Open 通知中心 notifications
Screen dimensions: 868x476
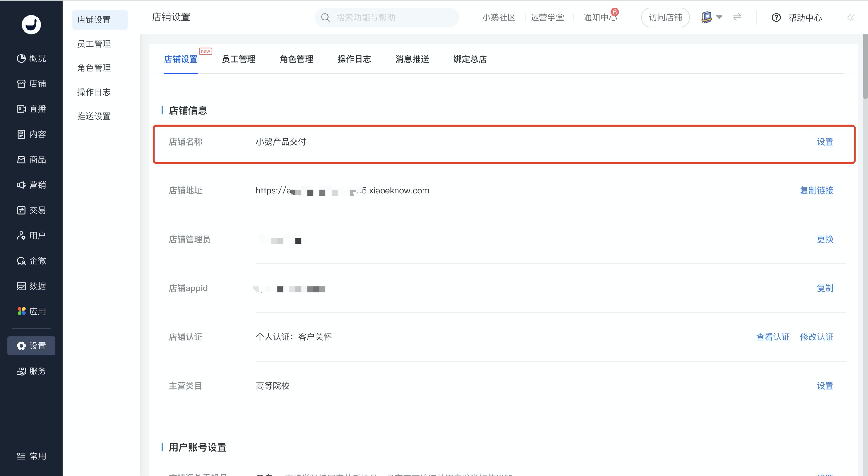tap(600, 17)
